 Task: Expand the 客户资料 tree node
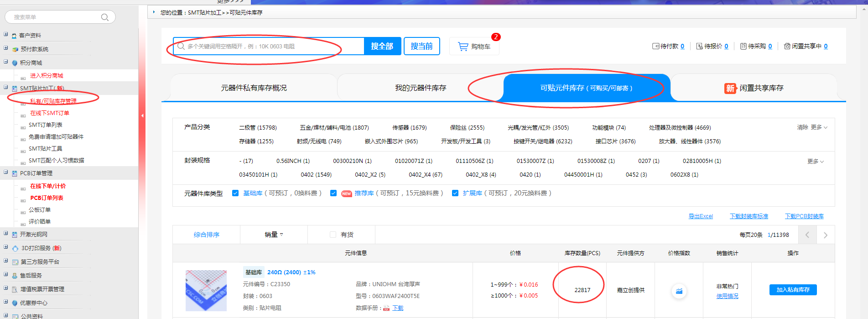pos(6,35)
